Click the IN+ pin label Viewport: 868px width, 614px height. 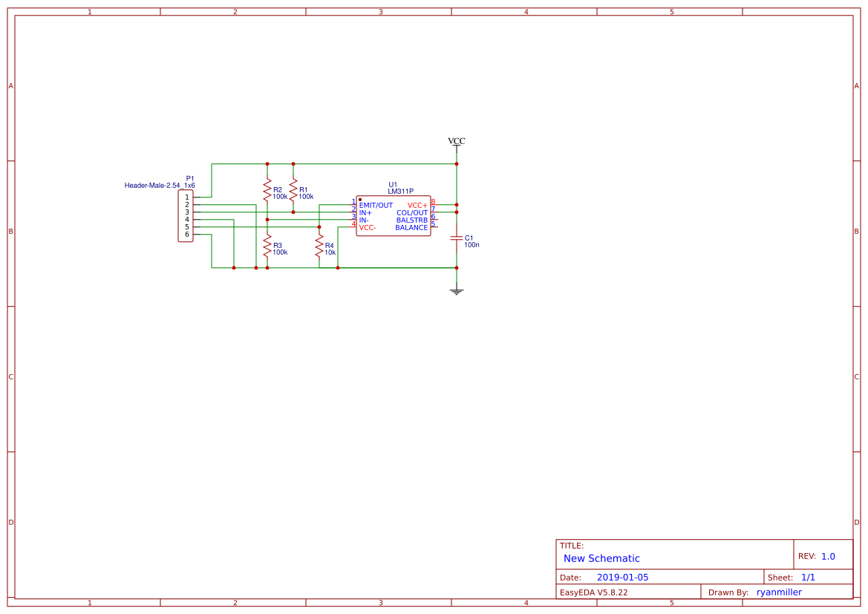[365, 212]
